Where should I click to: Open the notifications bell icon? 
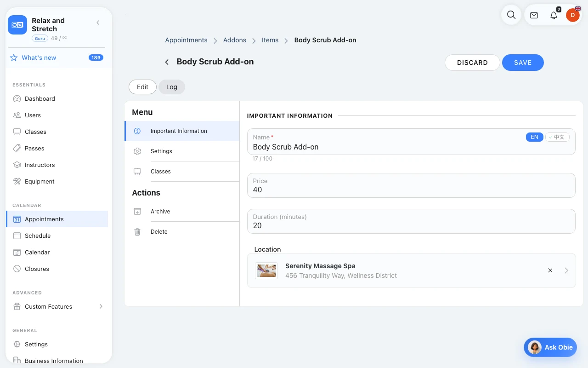[x=554, y=15]
